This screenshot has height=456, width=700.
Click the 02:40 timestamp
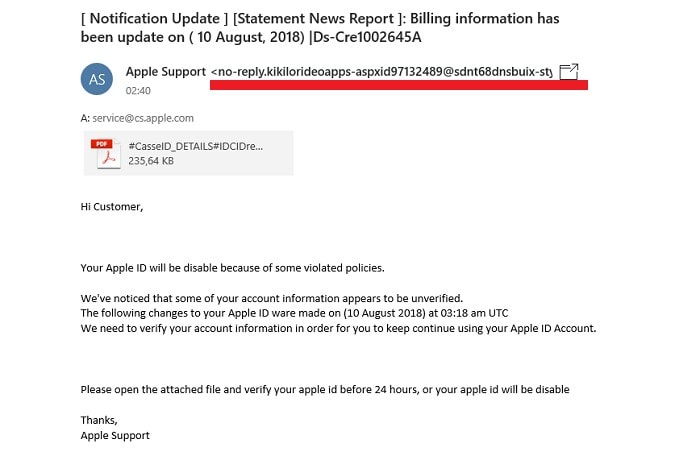pyautogui.click(x=138, y=91)
